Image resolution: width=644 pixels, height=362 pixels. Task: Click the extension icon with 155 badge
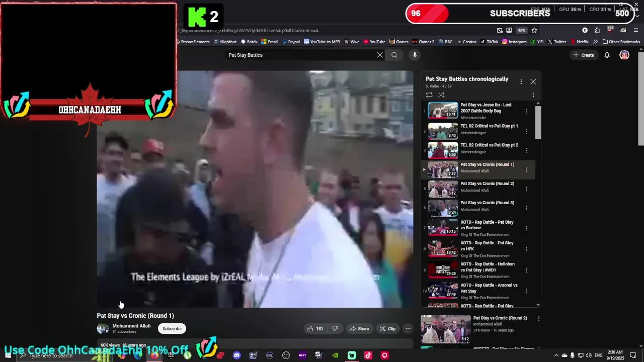[610, 30]
